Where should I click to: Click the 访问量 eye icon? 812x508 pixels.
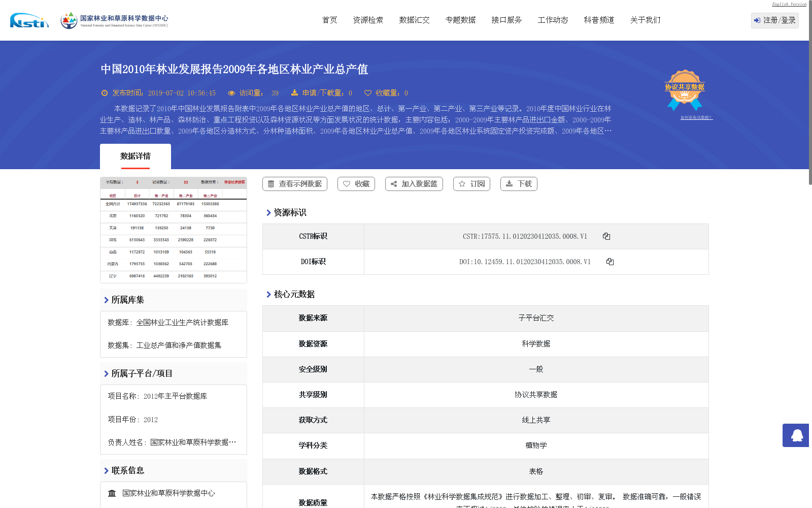(231, 93)
